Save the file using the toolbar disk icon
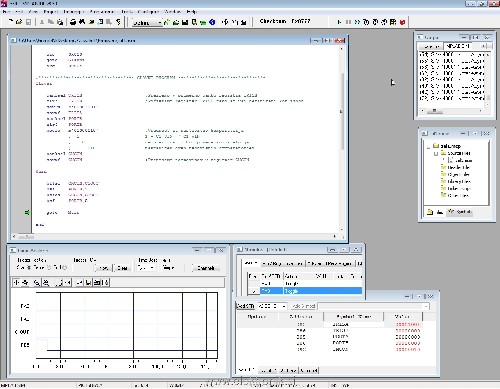Image resolution: width=500 pixels, height=389 pixels. (x=28, y=22)
